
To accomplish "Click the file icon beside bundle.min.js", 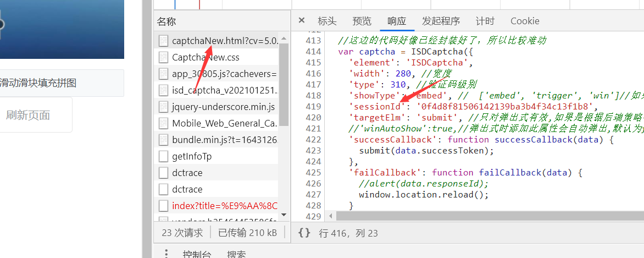I will (x=163, y=140).
